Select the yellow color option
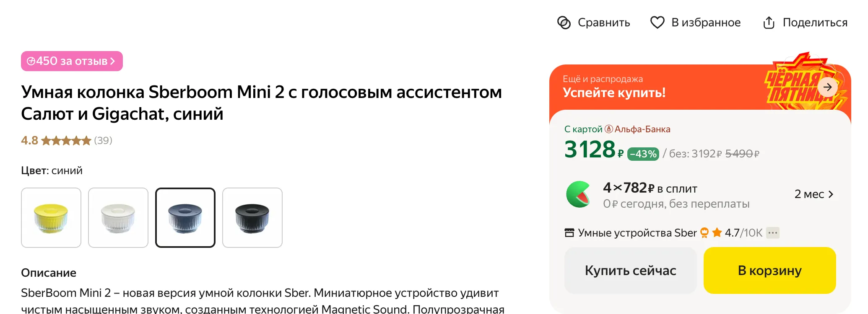 point(51,218)
